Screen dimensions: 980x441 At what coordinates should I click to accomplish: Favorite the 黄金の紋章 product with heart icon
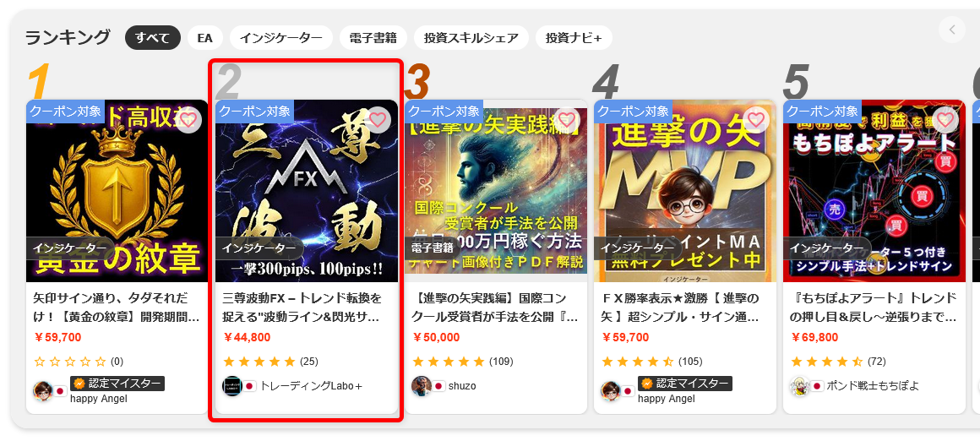click(188, 119)
